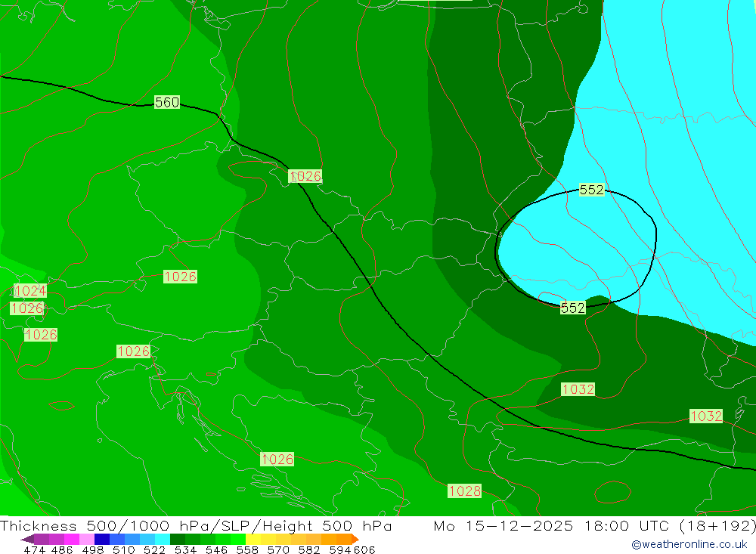Click the legend value 534
The width and height of the screenshot is (756, 554).
point(185,550)
